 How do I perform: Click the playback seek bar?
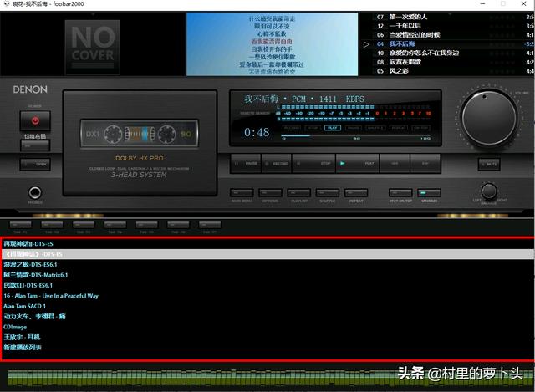pyautogui.click(x=355, y=135)
